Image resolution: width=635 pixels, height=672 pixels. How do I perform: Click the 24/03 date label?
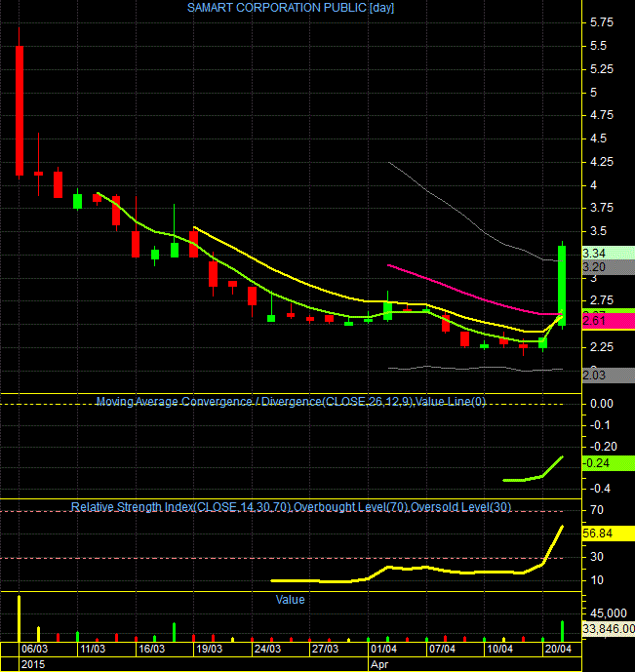[x=267, y=649]
